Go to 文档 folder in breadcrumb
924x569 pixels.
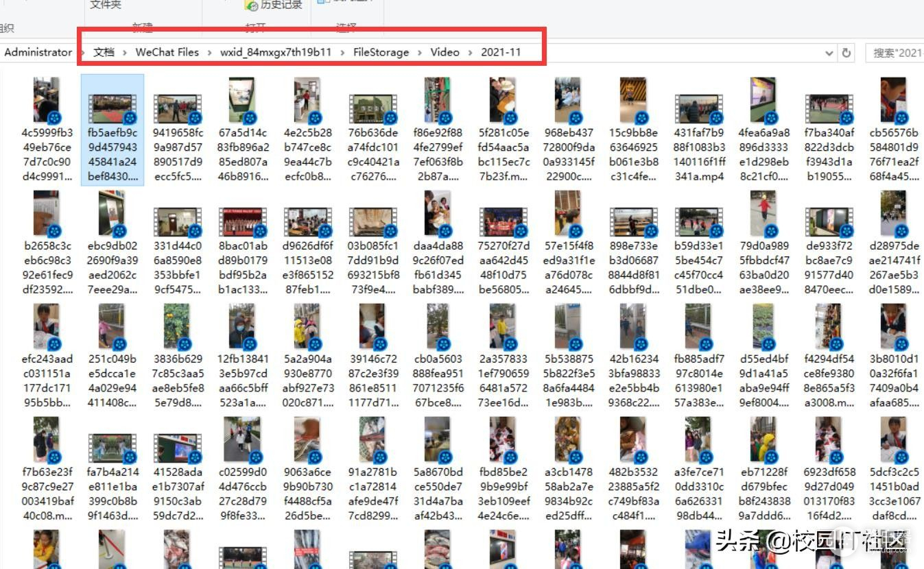[104, 52]
